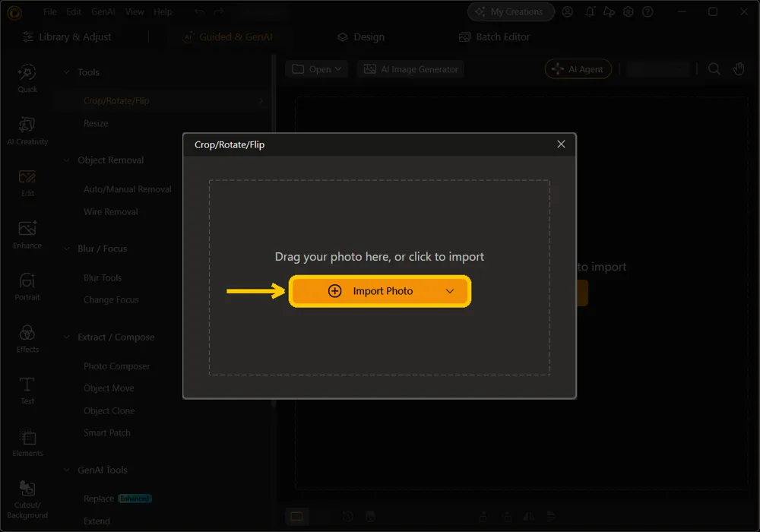Viewport: 760px width, 532px height.
Task: Click the redo arrow icon
Action: pos(219,11)
